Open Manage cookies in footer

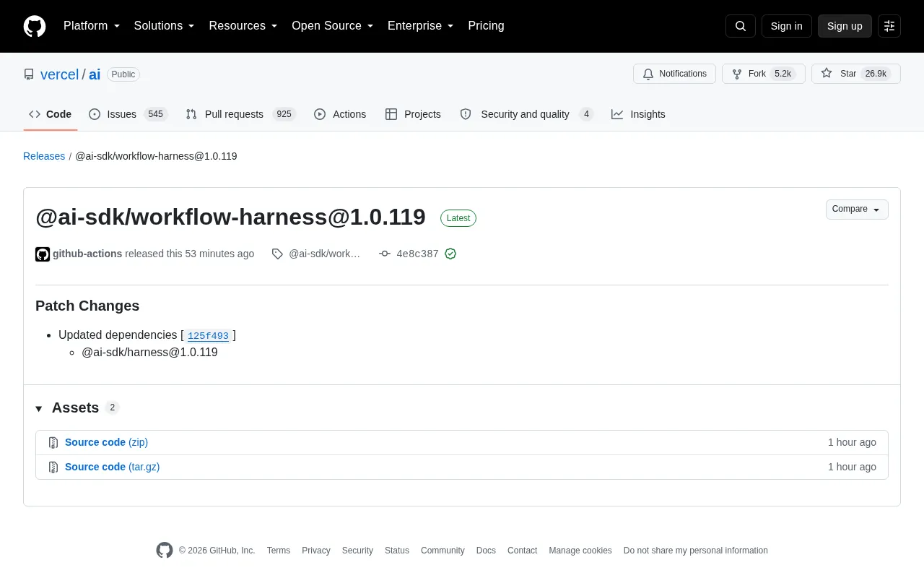(x=580, y=551)
